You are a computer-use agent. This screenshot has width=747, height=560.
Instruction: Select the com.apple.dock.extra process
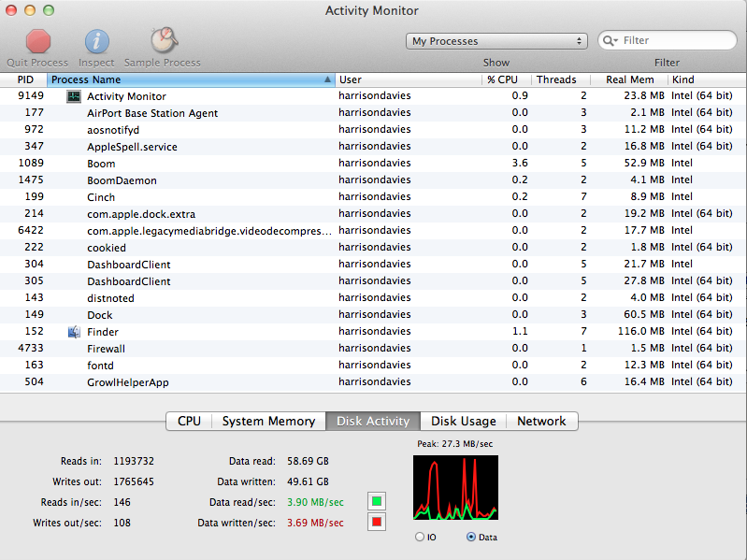click(374, 214)
